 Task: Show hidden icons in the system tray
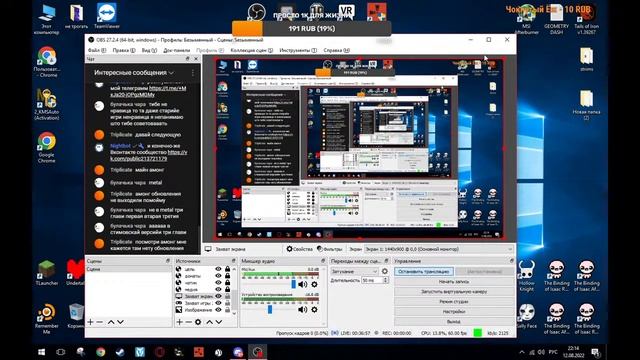coord(522,352)
